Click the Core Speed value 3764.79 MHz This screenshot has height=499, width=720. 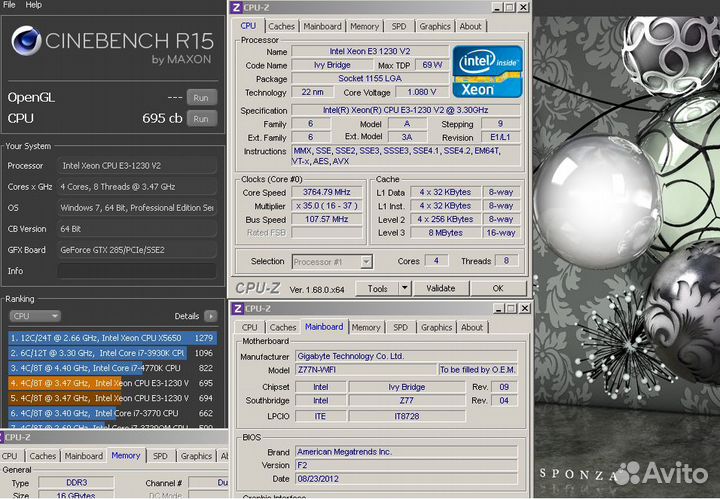326,192
